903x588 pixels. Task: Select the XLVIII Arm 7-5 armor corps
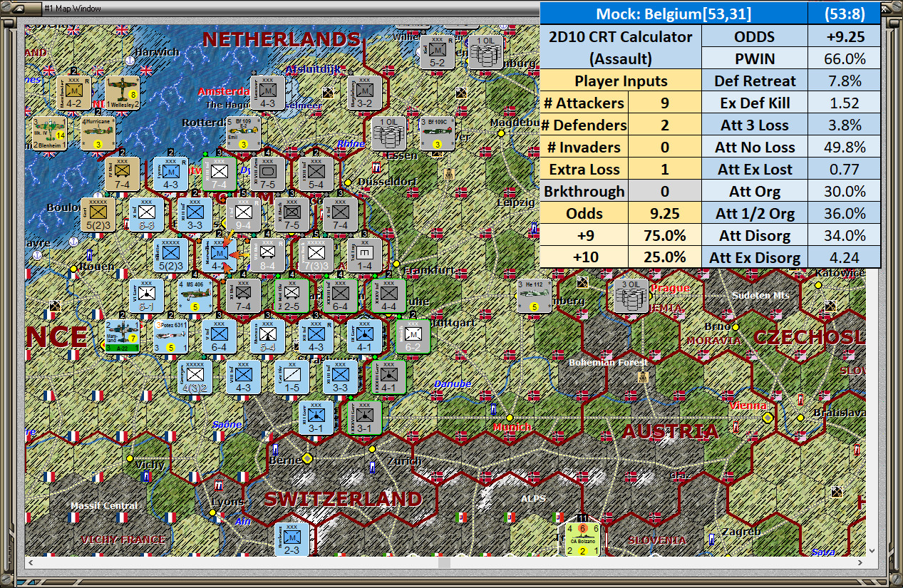point(268,174)
